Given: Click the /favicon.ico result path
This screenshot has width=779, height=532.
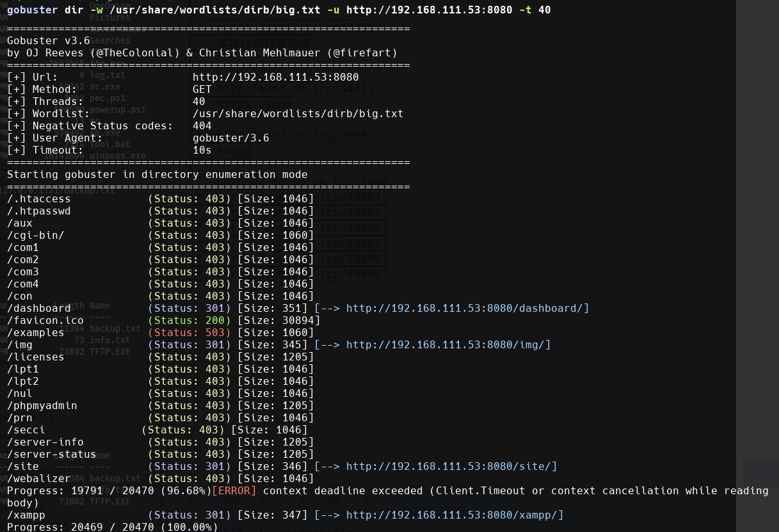Looking at the screenshot, I should [x=45, y=321].
